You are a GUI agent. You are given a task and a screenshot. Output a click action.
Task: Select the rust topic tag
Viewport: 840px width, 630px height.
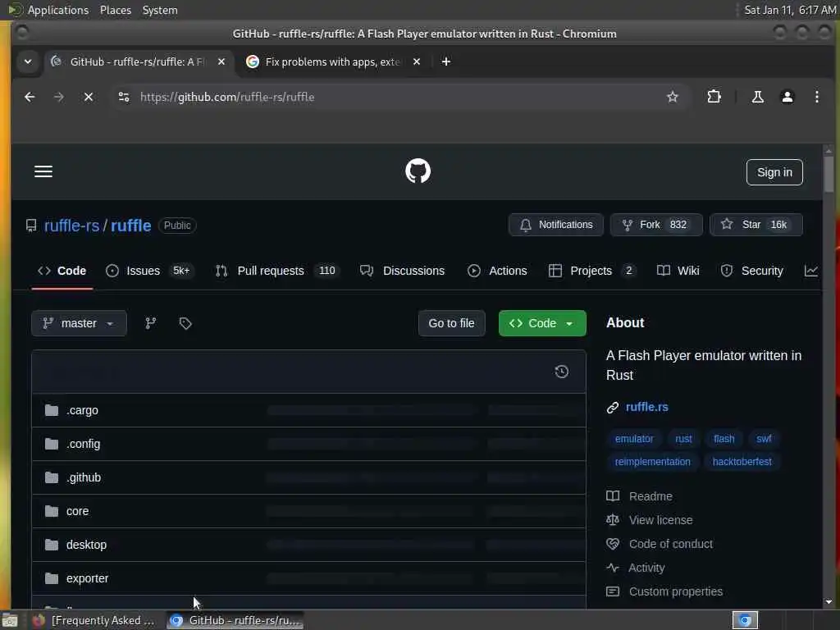(683, 439)
